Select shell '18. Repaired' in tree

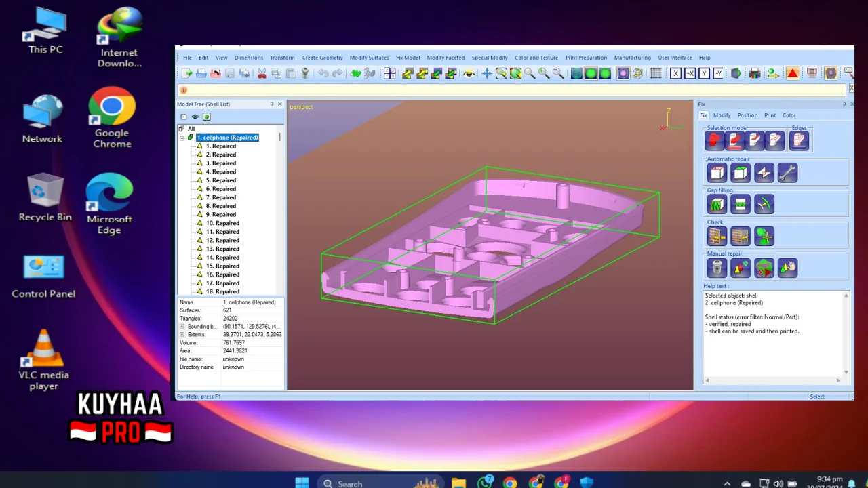click(x=222, y=291)
